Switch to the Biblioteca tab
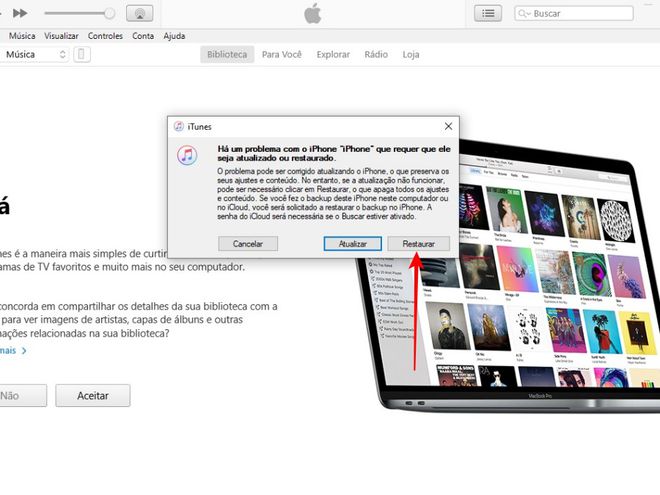The height and width of the screenshot is (495, 660). [x=227, y=54]
